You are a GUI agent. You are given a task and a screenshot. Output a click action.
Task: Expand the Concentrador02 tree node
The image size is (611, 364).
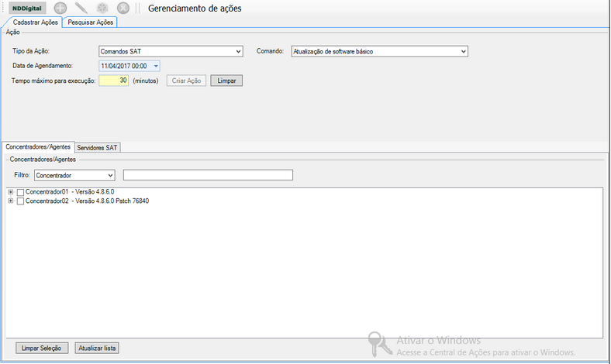coord(11,201)
